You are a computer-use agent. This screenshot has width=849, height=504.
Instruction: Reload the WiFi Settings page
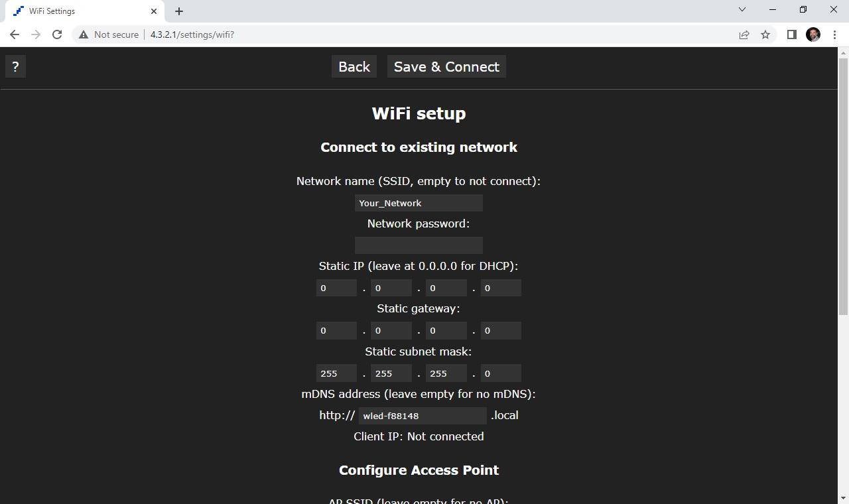pyautogui.click(x=57, y=34)
